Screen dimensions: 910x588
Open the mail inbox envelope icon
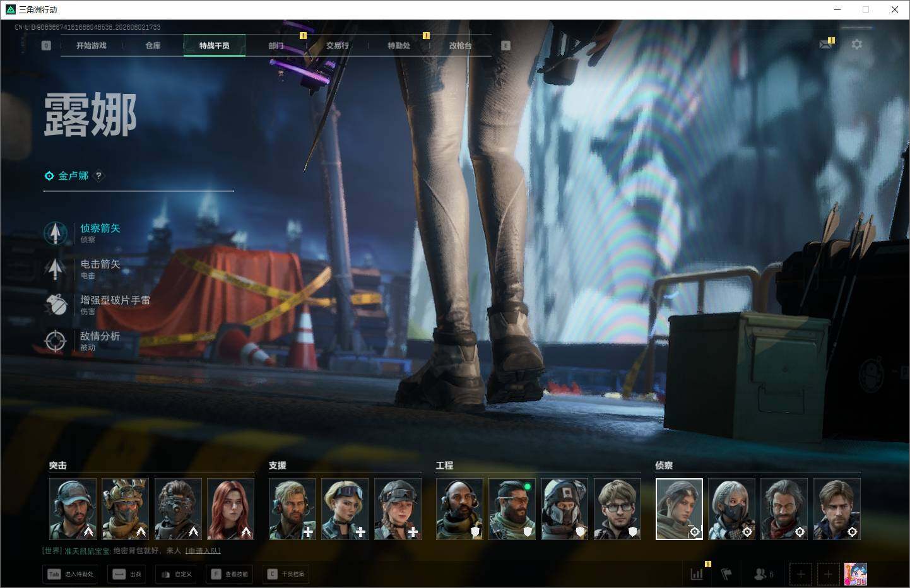pyautogui.click(x=825, y=44)
